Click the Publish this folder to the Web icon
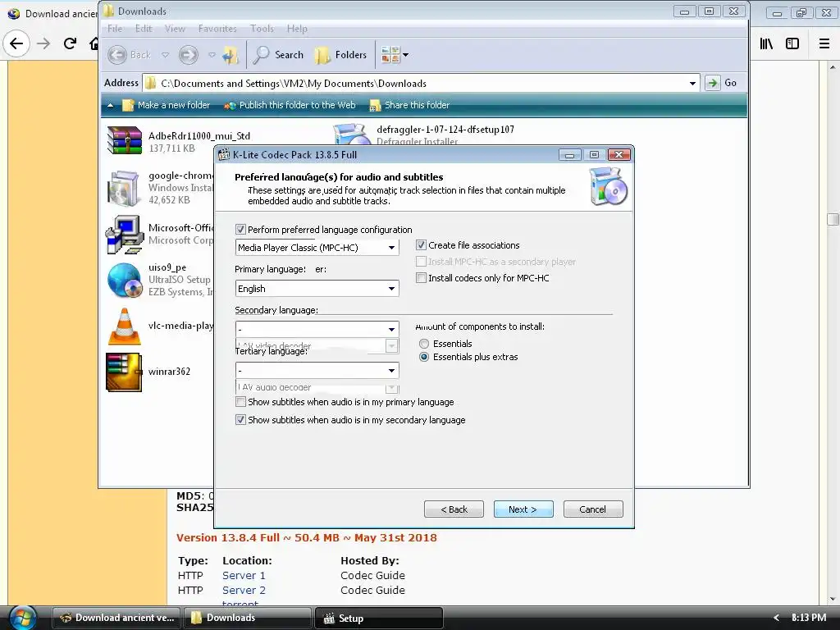 (x=230, y=105)
